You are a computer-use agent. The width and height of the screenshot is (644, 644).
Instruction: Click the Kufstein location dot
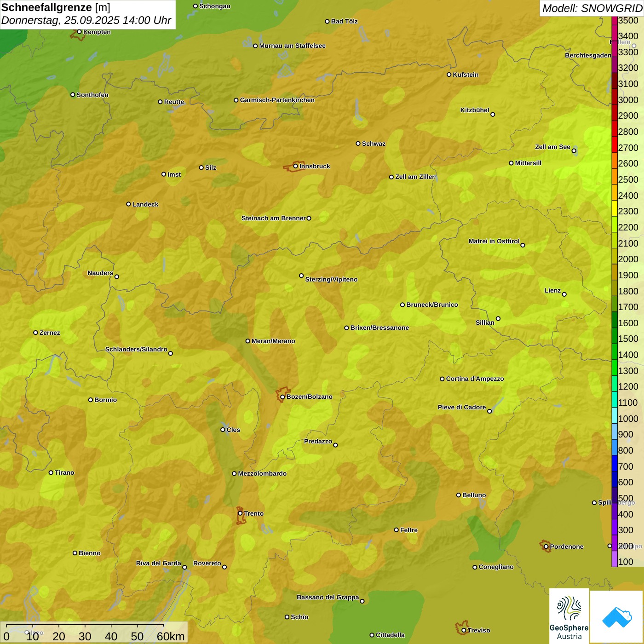449,75
